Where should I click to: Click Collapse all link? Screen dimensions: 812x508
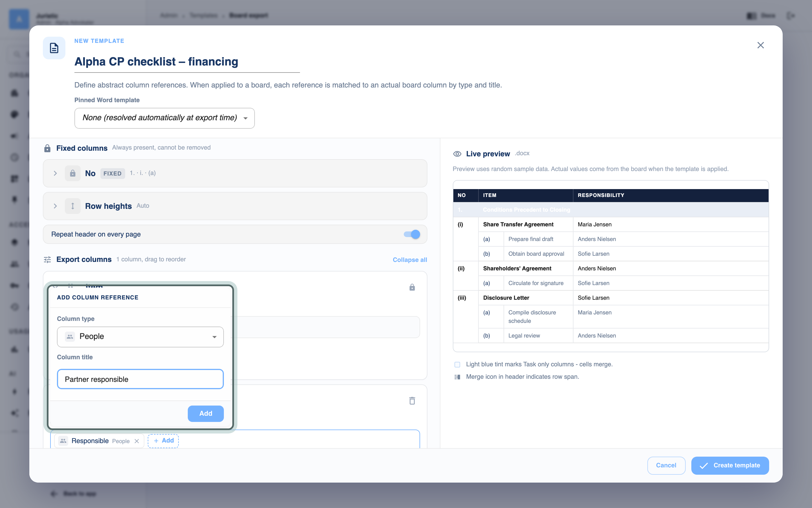click(x=410, y=260)
